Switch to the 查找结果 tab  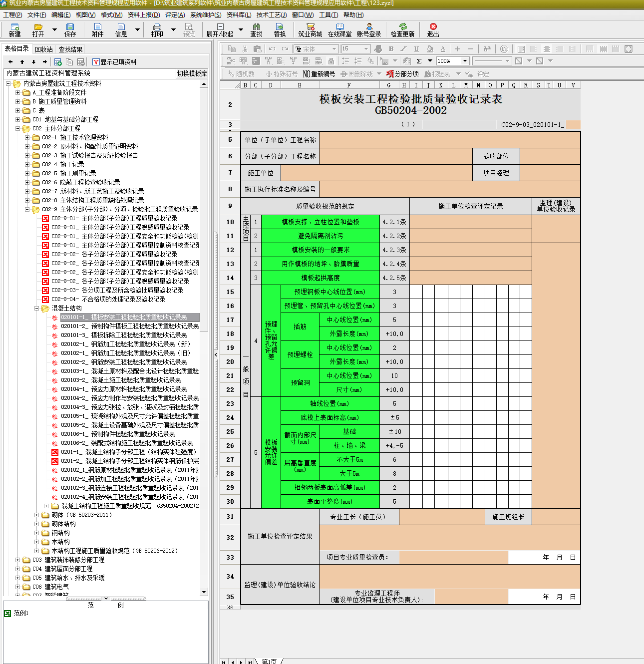tap(70, 49)
